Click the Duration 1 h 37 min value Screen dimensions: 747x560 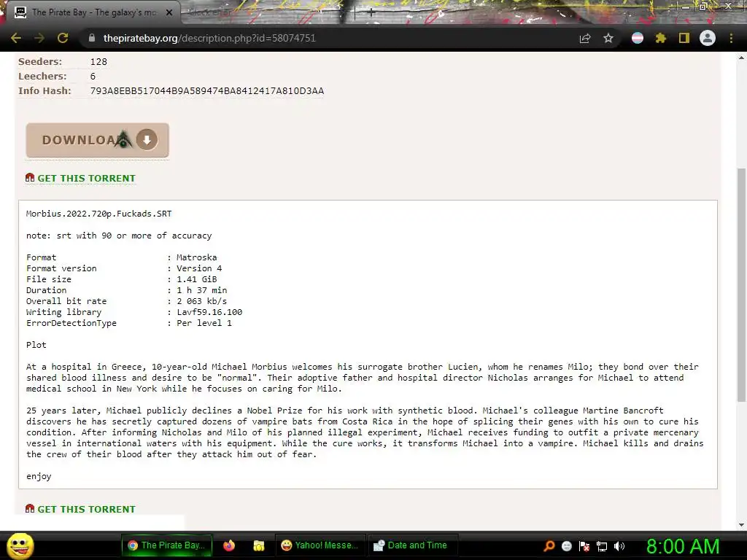pos(202,290)
